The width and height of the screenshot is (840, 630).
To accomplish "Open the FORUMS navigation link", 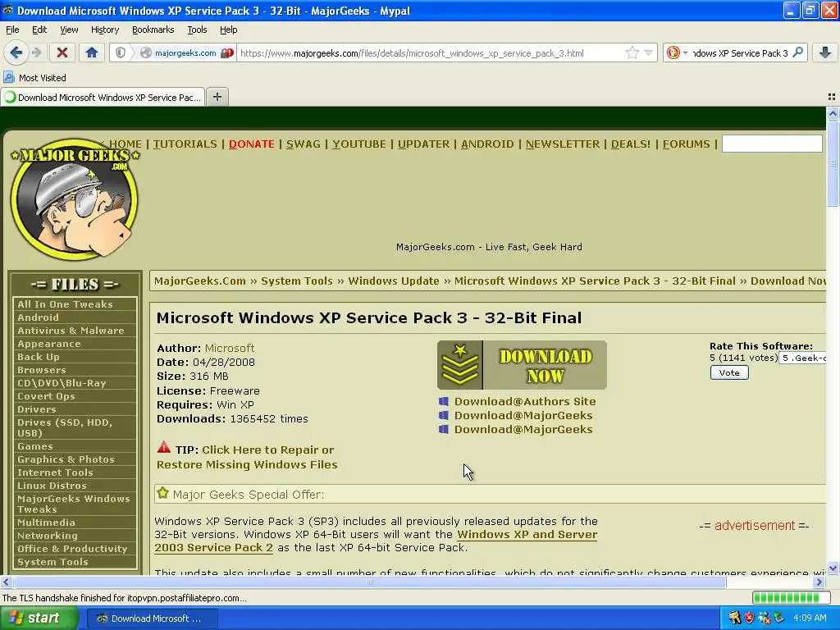I will (687, 144).
